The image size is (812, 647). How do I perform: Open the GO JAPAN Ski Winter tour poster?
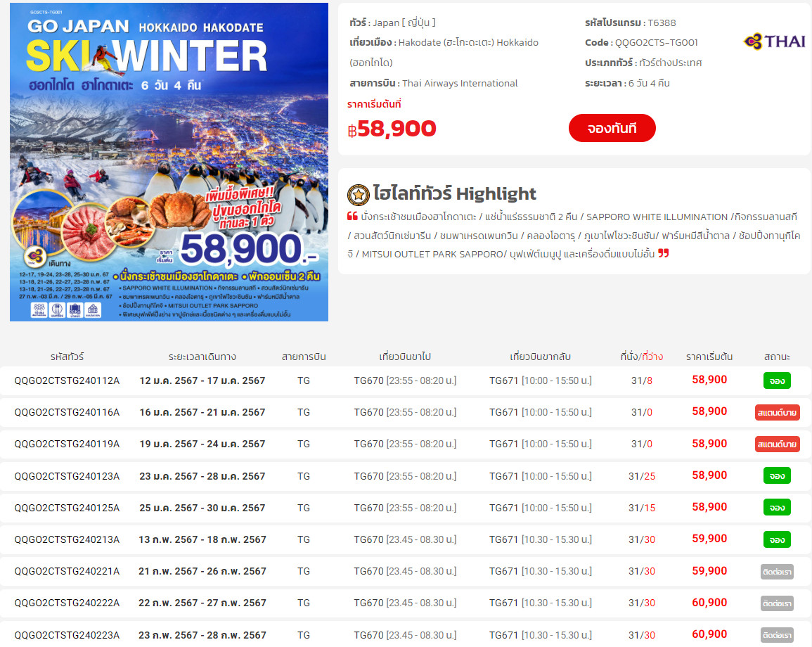169,162
